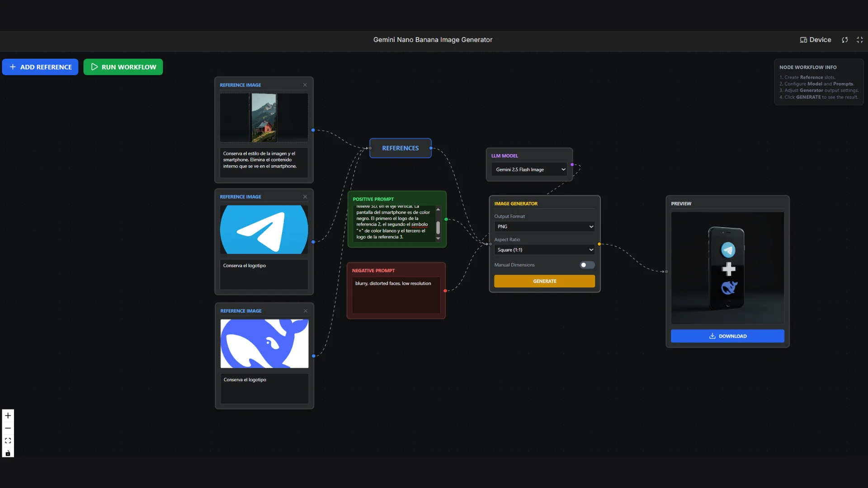The height and width of the screenshot is (488, 868).
Task: Edit the mountain reference description text
Action: [264, 163]
